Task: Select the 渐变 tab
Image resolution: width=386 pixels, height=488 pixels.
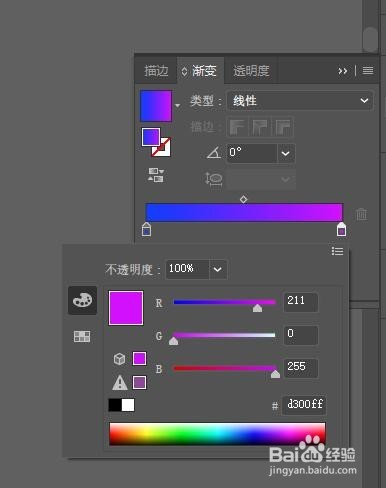Action: [x=200, y=71]
